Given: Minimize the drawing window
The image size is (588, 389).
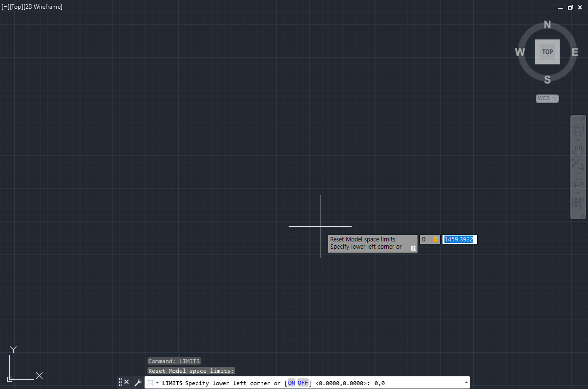Looking at the screenshot, I should click(x=561, y=7).
